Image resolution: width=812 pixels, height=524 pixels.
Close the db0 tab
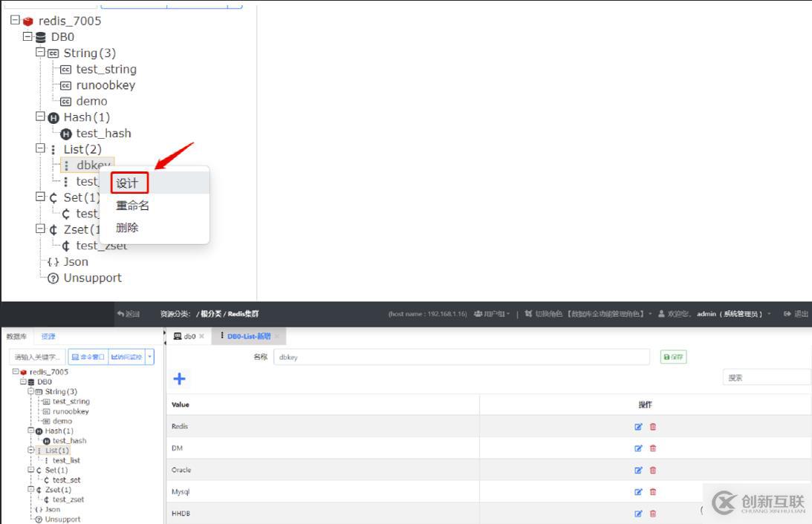tap(201, 336)
